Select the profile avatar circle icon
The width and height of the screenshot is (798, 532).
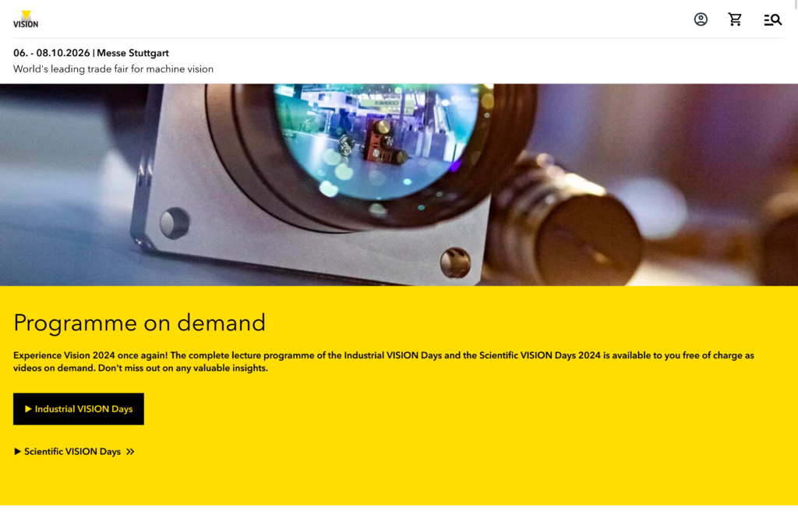[701, 19]
